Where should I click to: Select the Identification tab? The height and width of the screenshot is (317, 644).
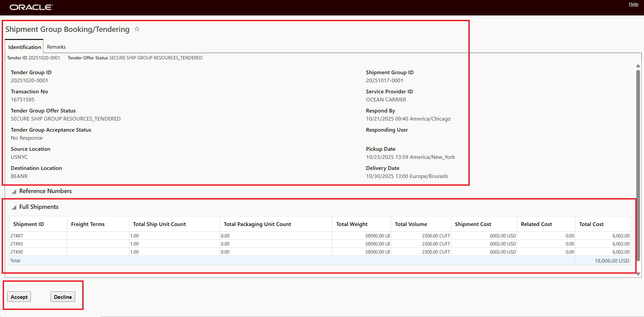(24, 47)
